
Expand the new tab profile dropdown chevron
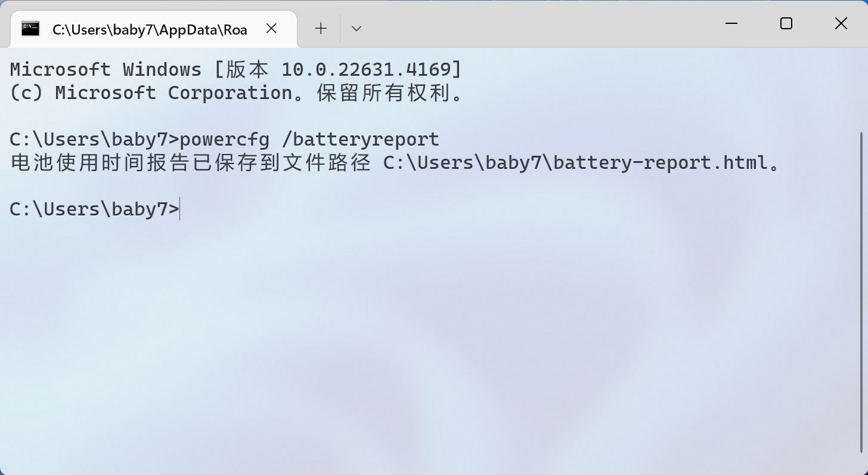356,28
